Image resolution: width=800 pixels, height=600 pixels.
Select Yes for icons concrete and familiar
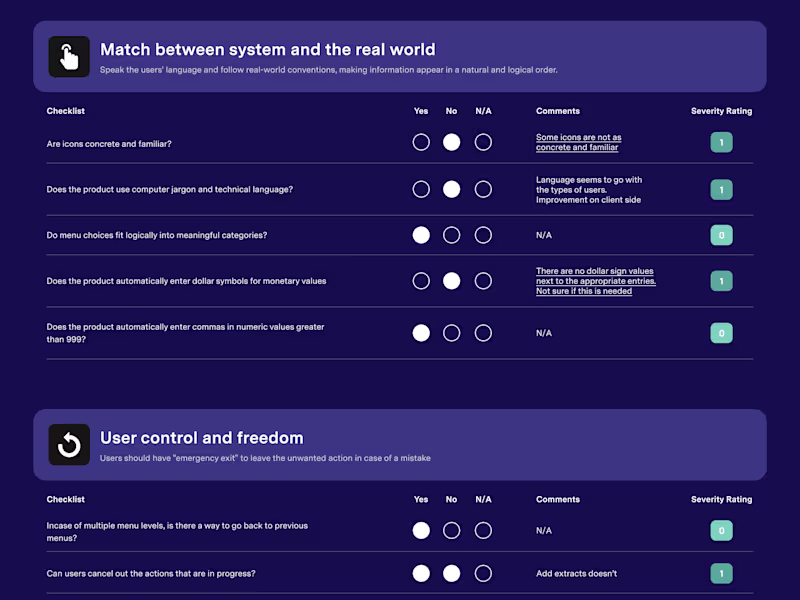tap(421, 142)
